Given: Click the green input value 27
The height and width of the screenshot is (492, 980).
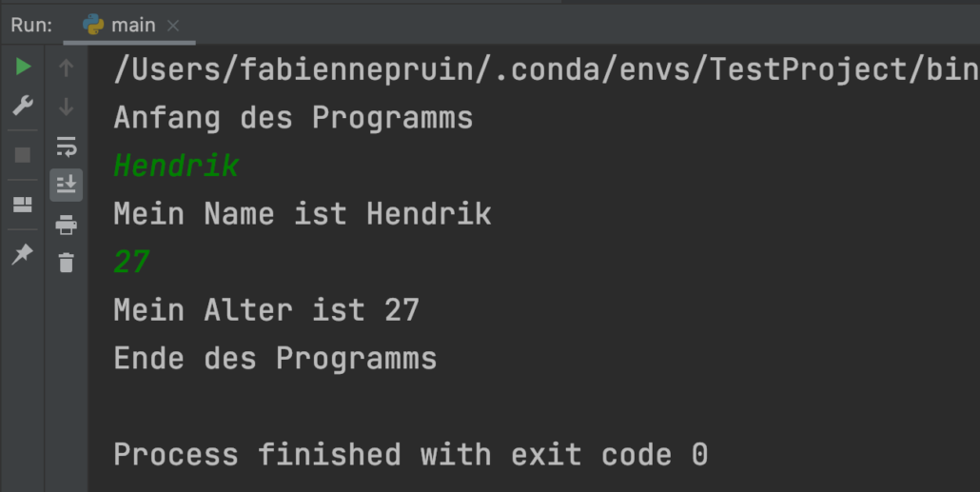Looking at the screenshot, I should [x=132, y=262].
